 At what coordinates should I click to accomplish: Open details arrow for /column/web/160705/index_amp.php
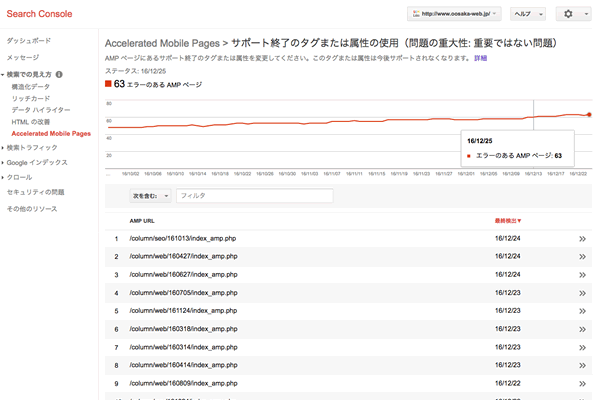pos(582,293)
